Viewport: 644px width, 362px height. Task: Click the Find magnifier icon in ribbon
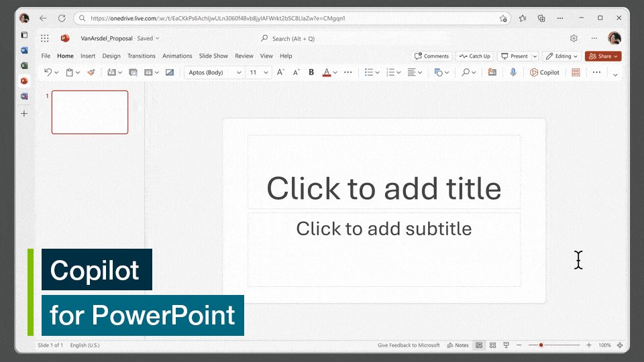(x=466, y=72)
